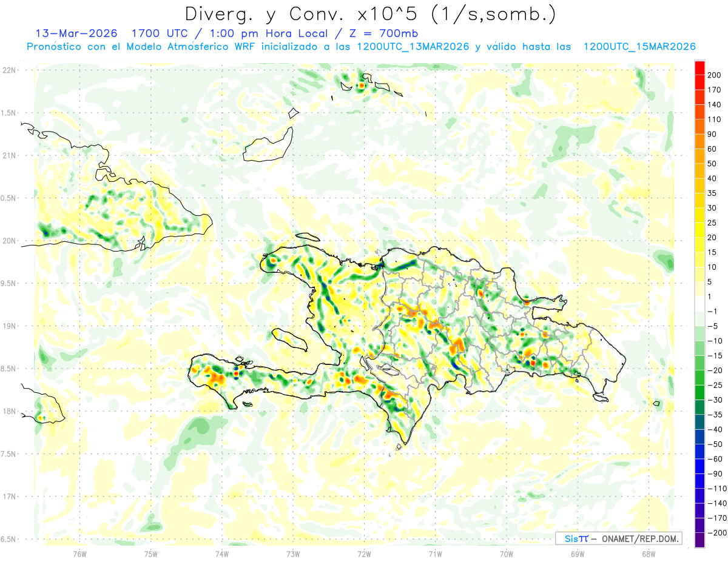Click the "18N" latitude label

(x=10, y=411)
